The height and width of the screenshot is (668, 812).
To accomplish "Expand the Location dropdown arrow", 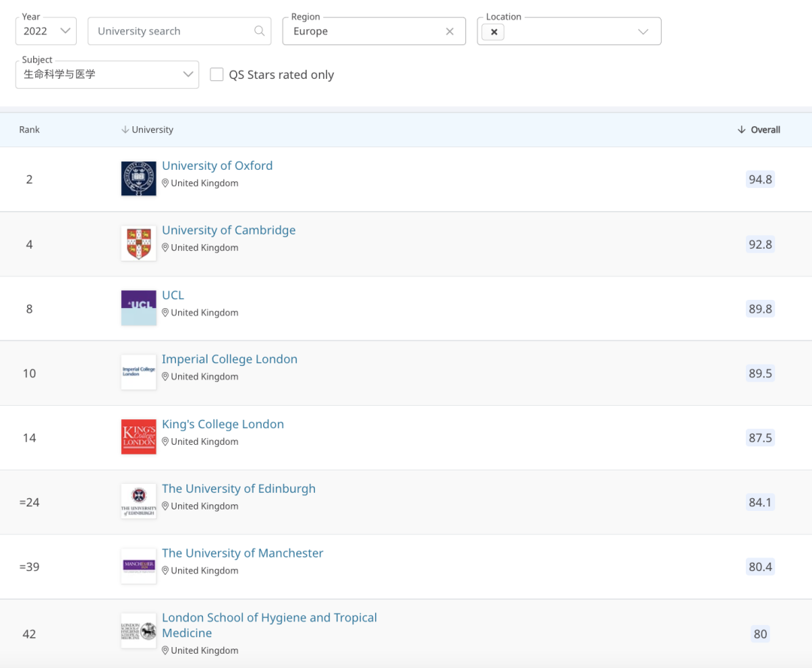I will point(643,32).
